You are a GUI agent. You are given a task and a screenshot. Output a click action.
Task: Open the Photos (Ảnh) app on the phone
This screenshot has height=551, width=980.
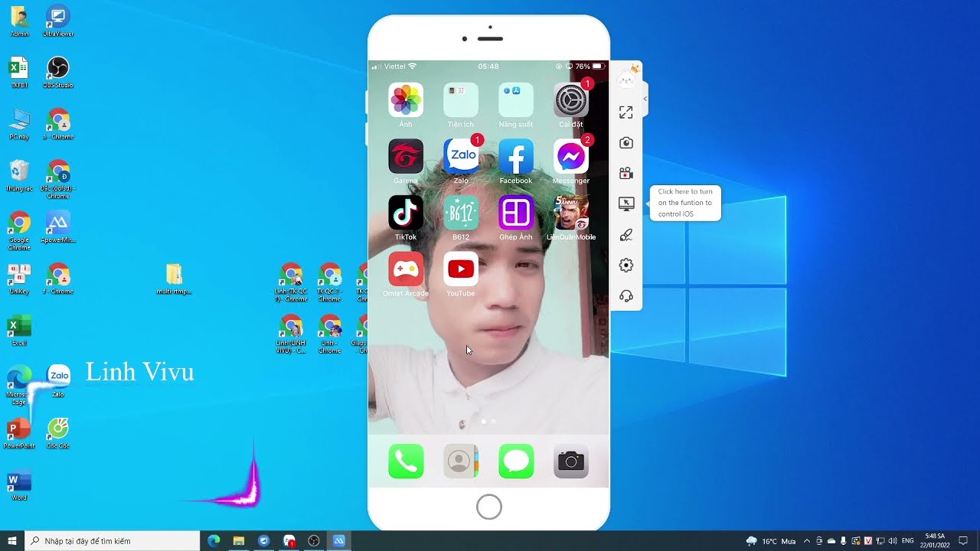(406, 100)
